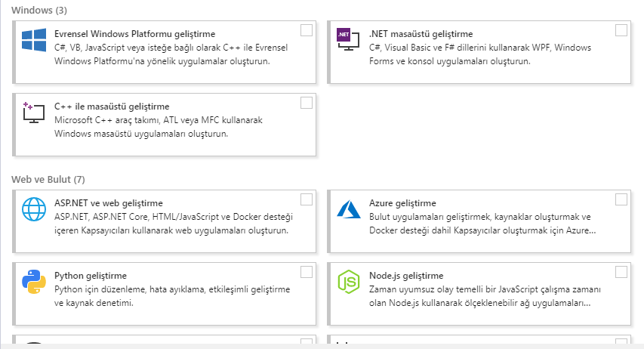Check the Evrensel Windows Platformu geliştirme checkbox
This screenshot has width=644, height=349.
pyautogui.click(x=307, y=30)
